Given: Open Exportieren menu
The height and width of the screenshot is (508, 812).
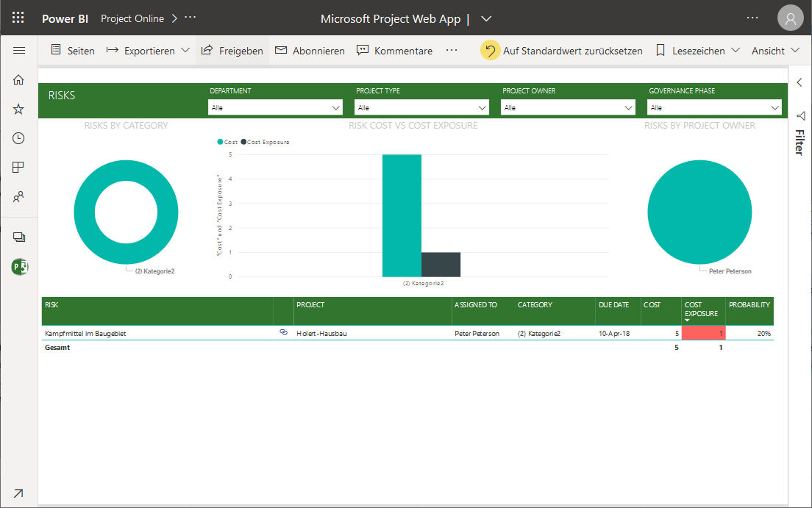Looking at the screenshot, I should click(148, 50).
